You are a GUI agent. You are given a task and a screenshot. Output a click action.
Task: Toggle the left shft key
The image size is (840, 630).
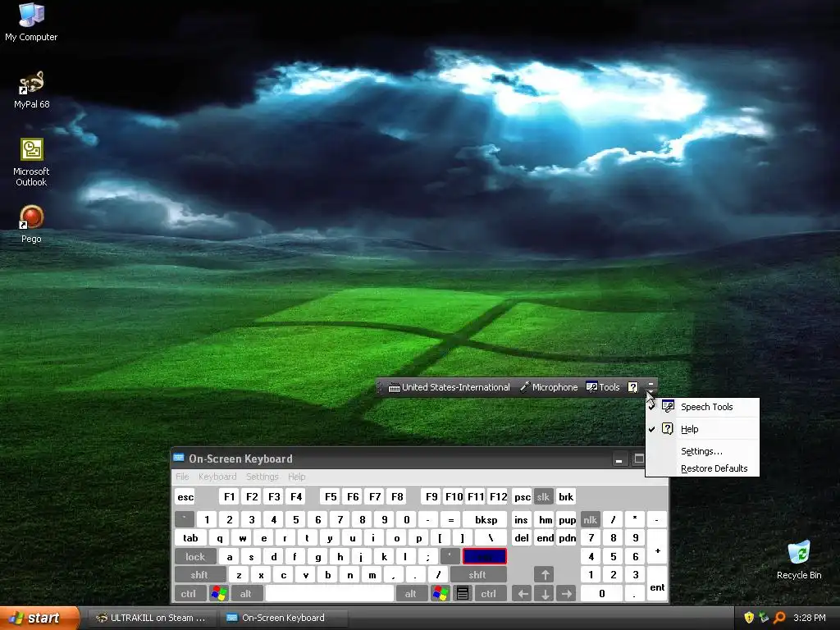click(x=199, y=575)
